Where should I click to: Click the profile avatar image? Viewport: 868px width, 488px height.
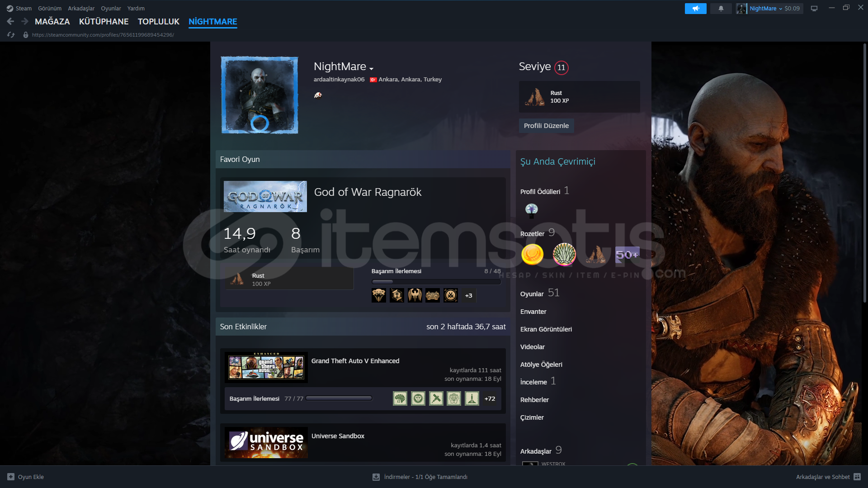[259, 95]
